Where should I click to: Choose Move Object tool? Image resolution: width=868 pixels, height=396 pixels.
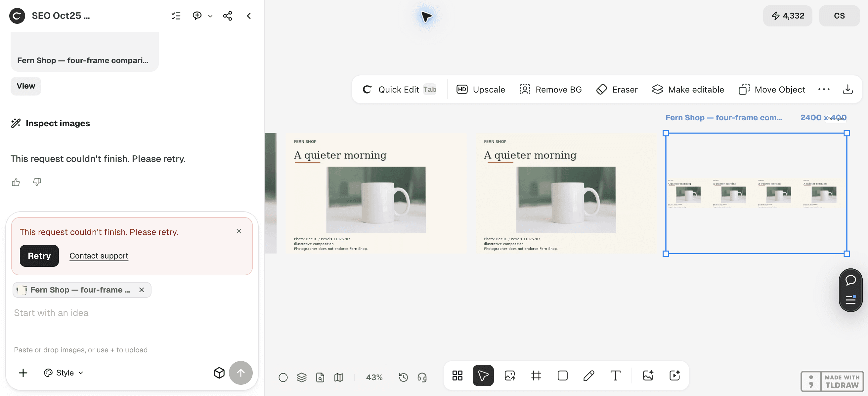(x=772, y=90)
